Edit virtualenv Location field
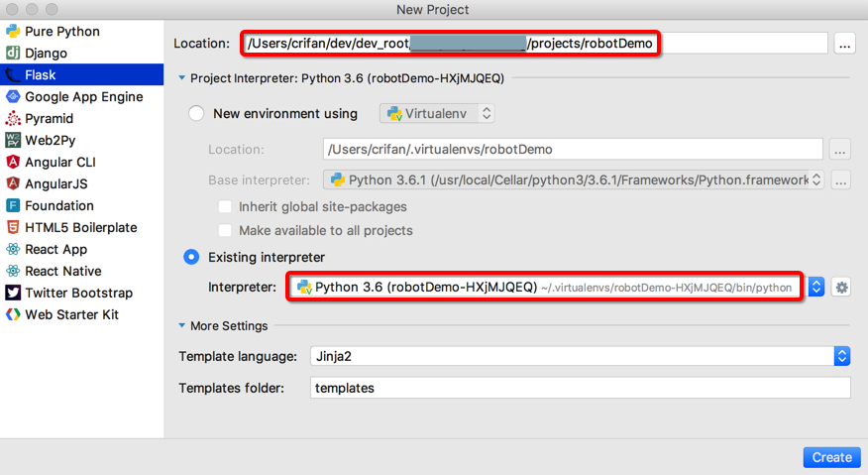 click(x=573, y=150)
